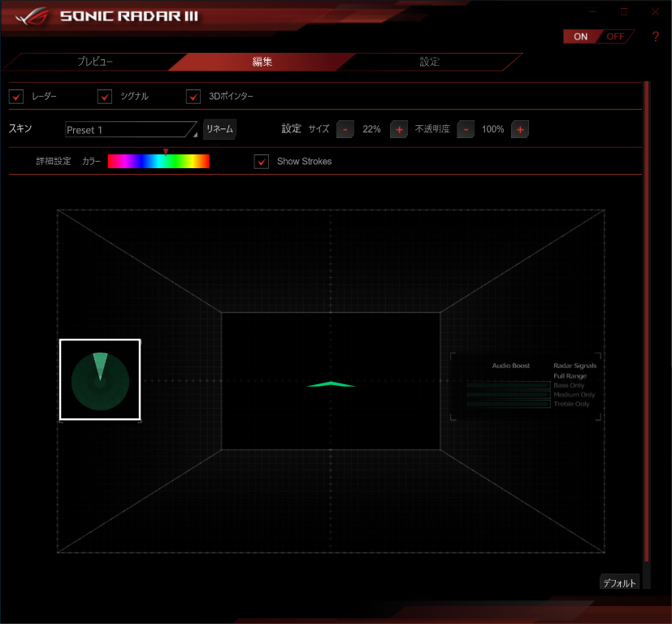The height and width of the screenshot is (624, 672).
Task: Select the green 3D pointer arrow
Action: [331, 384]
